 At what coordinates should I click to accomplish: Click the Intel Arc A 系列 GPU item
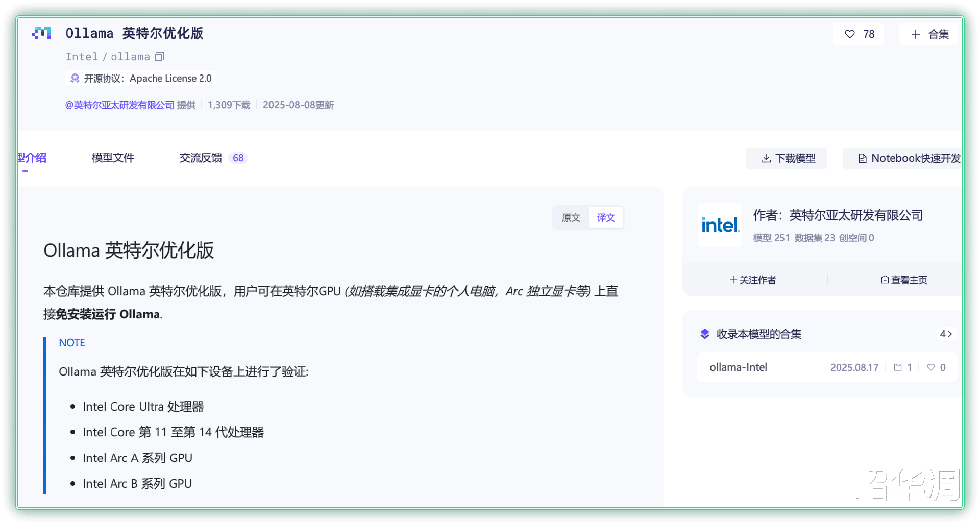coord(138,458)
